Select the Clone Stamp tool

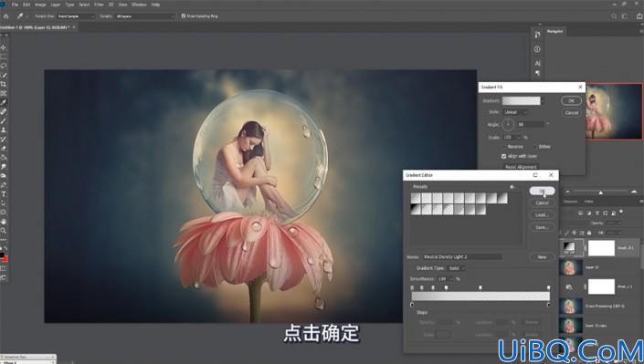point(4,130)
